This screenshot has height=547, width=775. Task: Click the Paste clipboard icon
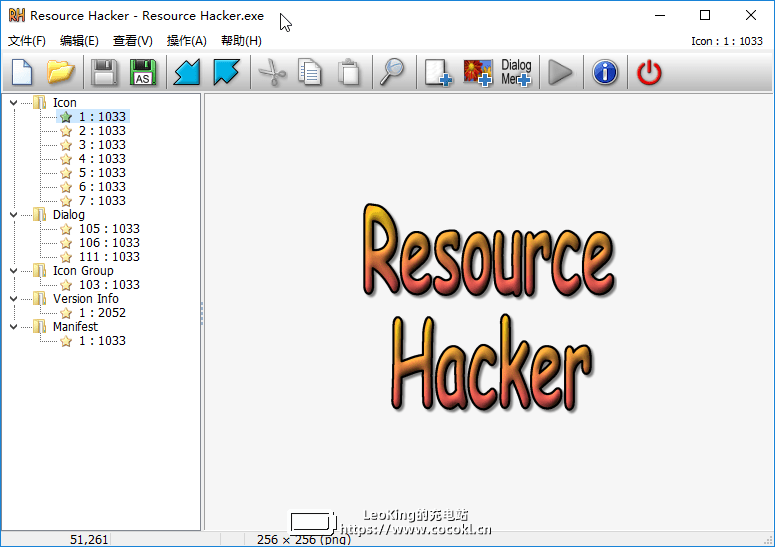click(x=349, y=72)
